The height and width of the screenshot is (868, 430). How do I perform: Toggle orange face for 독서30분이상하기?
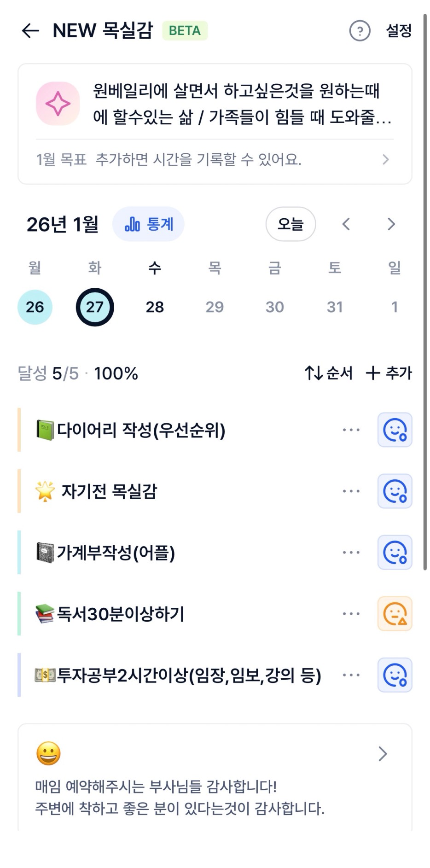pyautogui.click(x=395, y=614)
